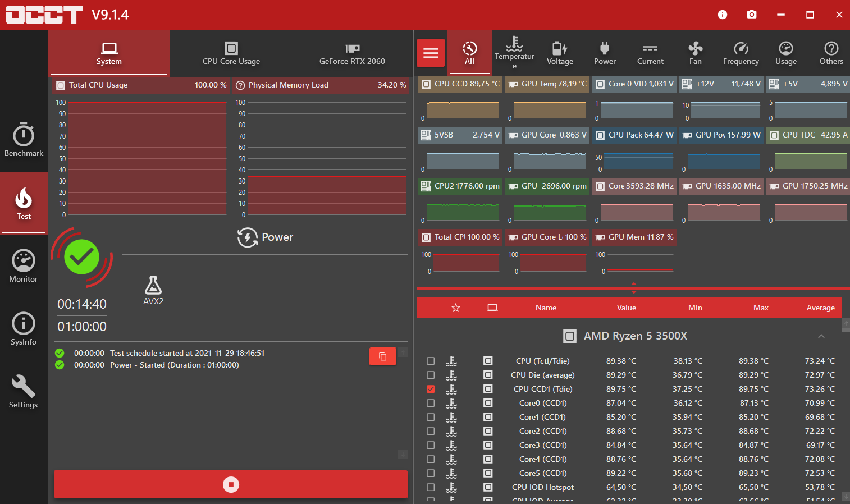Click the chip icon in Core0 (CCD1) row
This screenshot has height=504, width=850.
[x=488, y=403]
